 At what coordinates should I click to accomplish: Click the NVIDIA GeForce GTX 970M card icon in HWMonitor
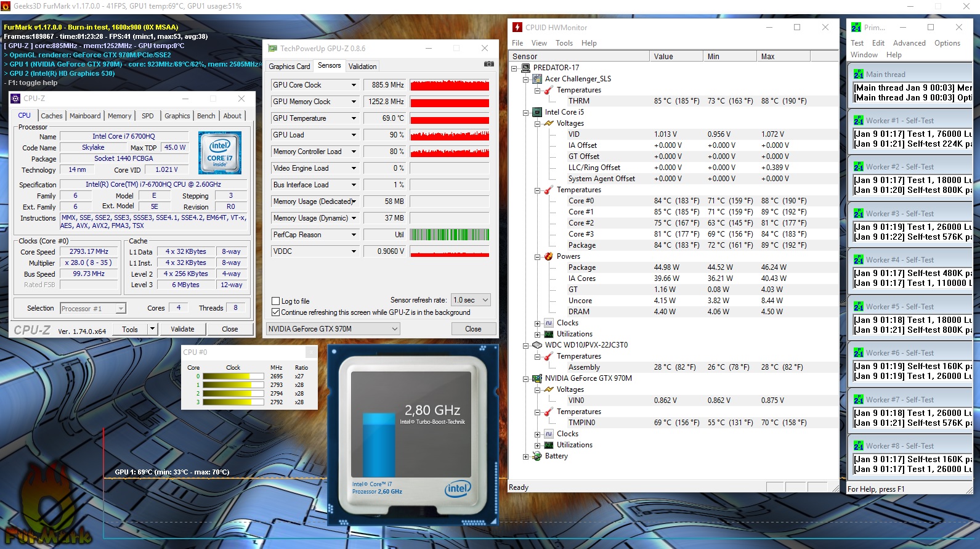click(537, 378)
